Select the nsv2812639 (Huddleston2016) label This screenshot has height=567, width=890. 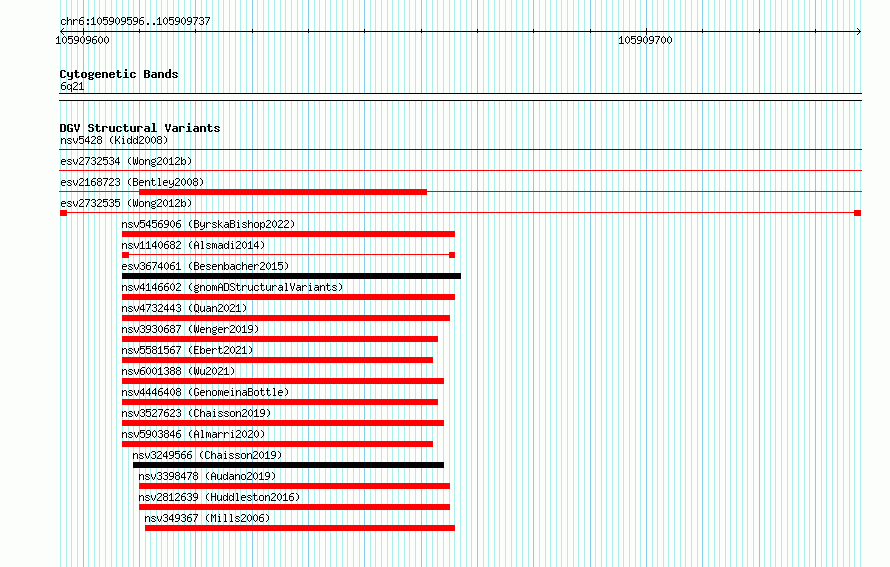[219, 497]
